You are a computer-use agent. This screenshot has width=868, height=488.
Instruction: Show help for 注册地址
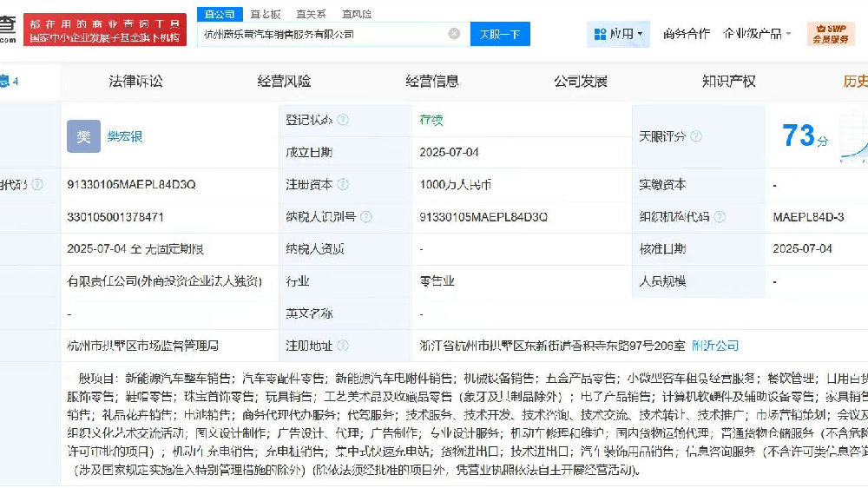click(x=343, y=346)
